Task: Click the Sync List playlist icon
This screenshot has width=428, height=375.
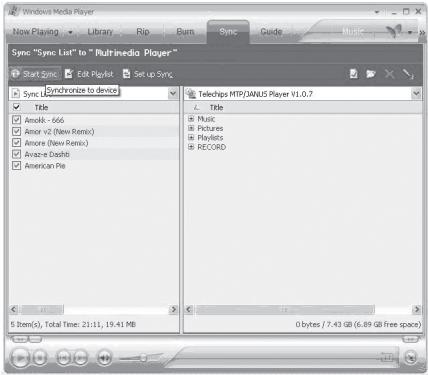Action: click(x=15, y=93)
